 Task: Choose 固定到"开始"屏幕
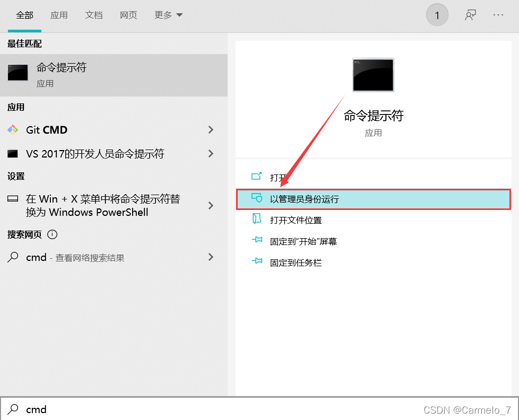pyautogui.click(x=374, y=241)
